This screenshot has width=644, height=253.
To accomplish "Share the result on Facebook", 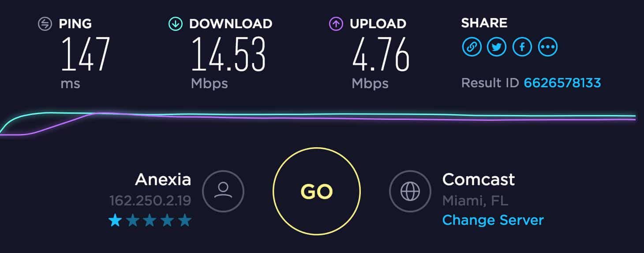I will (522, 47).
